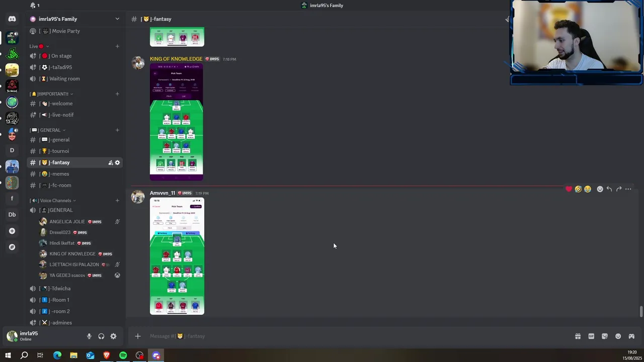Open Spotify from the taskbar
This screenshot has width=644, height=362.
click(x=123, y=355)
